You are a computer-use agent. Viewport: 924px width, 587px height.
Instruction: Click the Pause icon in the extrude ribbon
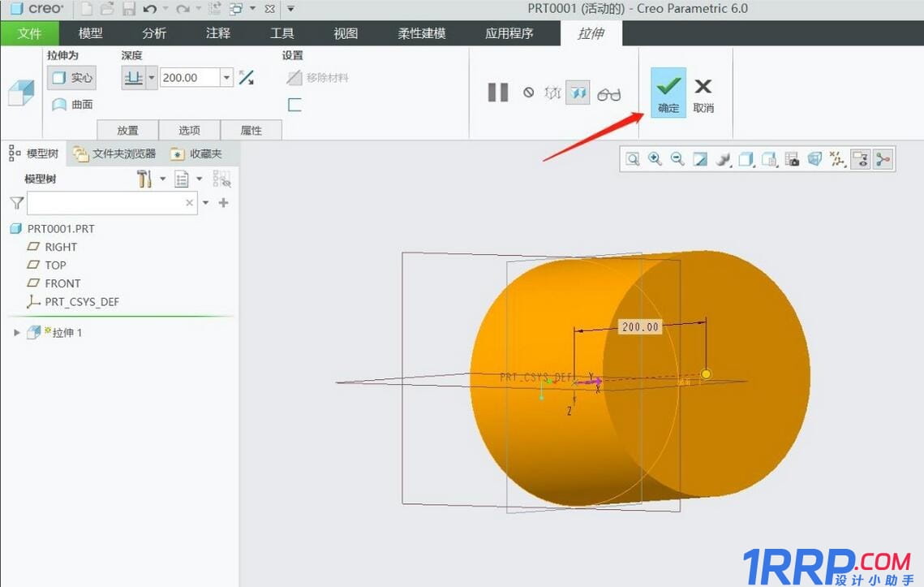click(x=497, y=92)
